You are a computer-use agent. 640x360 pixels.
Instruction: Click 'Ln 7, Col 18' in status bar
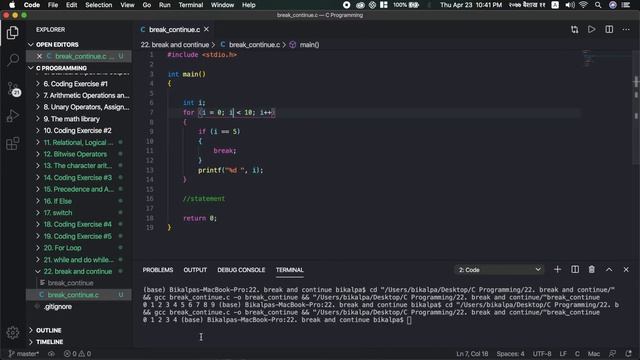[x=472, y=354]
